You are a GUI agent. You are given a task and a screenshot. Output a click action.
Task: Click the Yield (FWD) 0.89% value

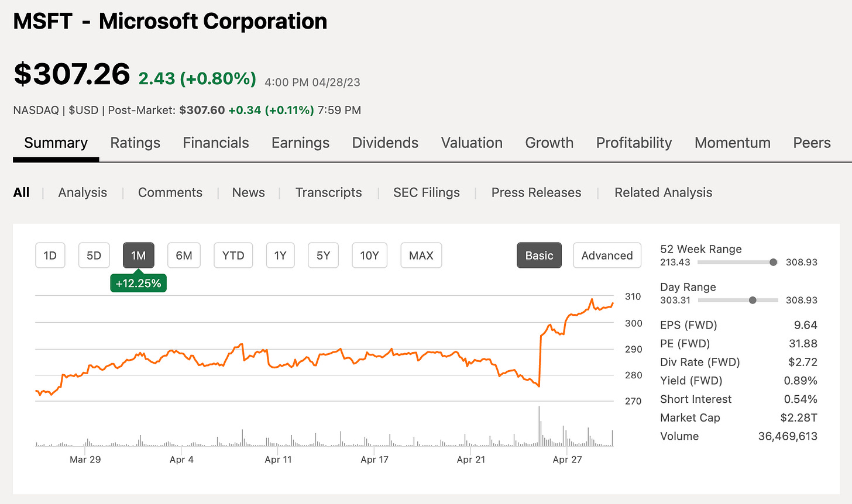click(x=801, y=381)
